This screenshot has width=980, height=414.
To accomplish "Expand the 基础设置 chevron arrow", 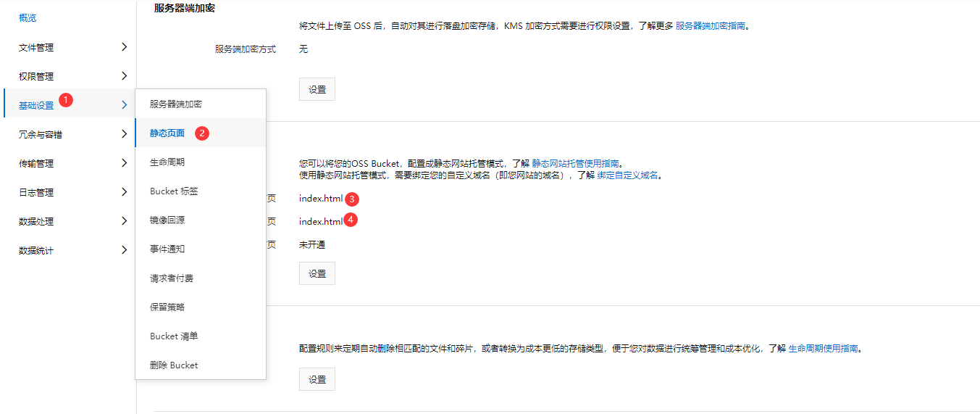I will point(125,105).
